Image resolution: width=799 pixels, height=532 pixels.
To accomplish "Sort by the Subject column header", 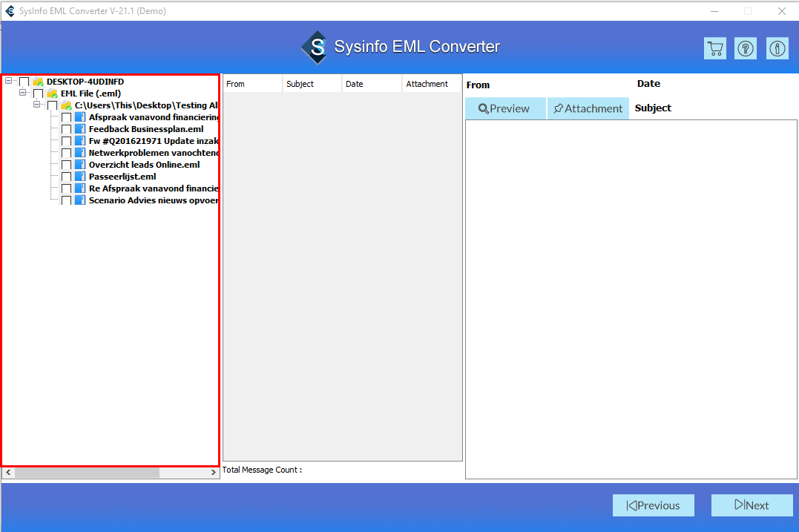I will pos(312,84).
